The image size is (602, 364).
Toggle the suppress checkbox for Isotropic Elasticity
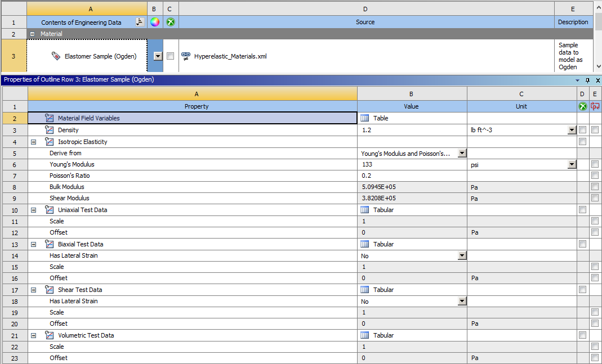pos(582,142)
